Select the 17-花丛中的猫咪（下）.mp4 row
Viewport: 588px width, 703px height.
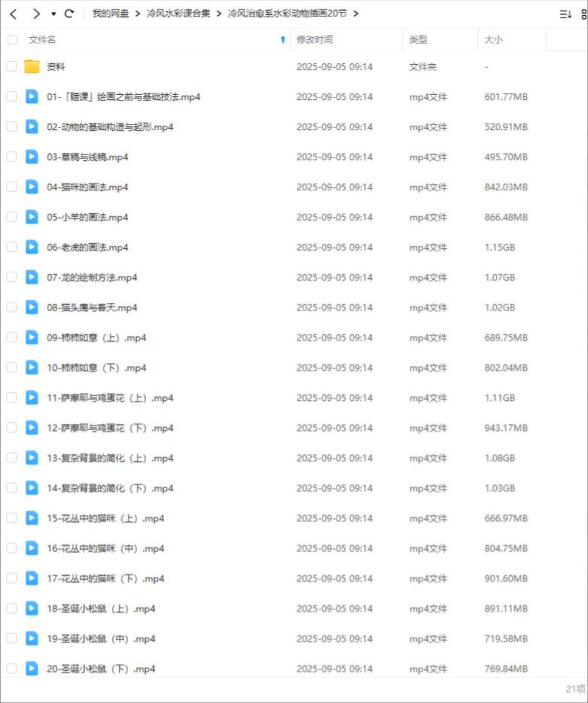coord(294,579)
